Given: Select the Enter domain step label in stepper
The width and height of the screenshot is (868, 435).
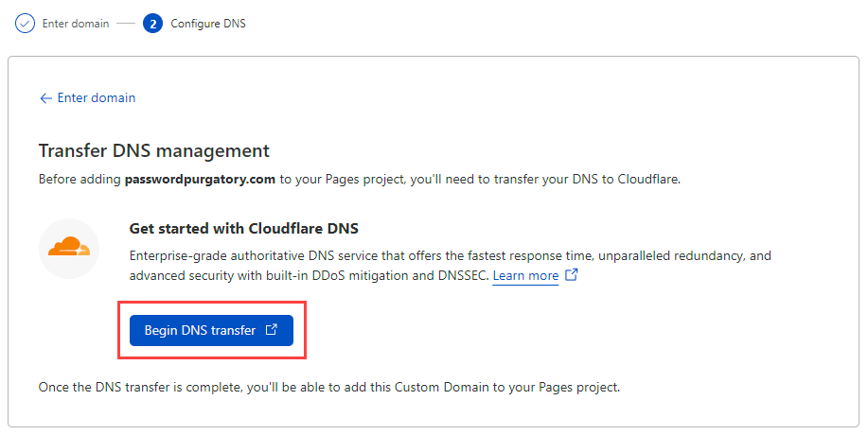Looking at the screenshot, I should [x=76, y=24].
